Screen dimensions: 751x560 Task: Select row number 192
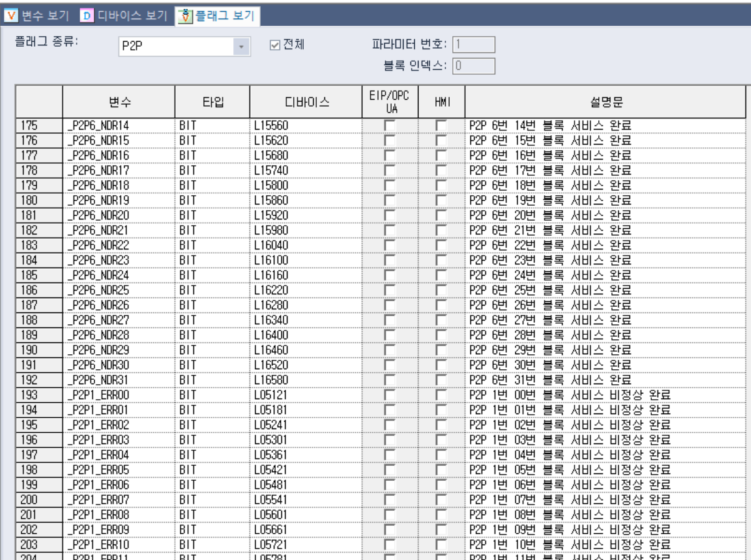coord(39,380)
